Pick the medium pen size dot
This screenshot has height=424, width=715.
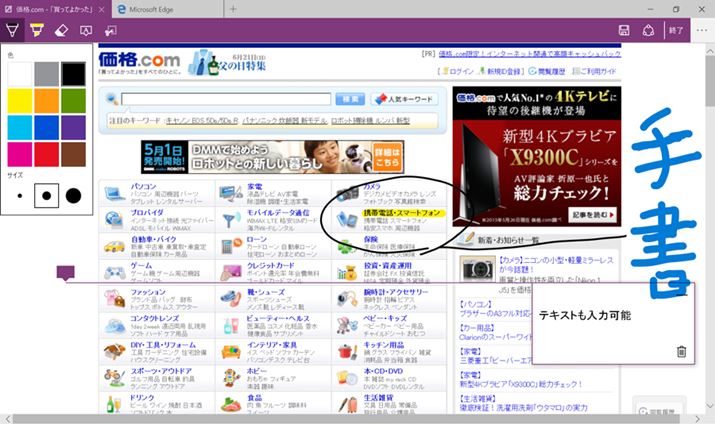[45, 195]
